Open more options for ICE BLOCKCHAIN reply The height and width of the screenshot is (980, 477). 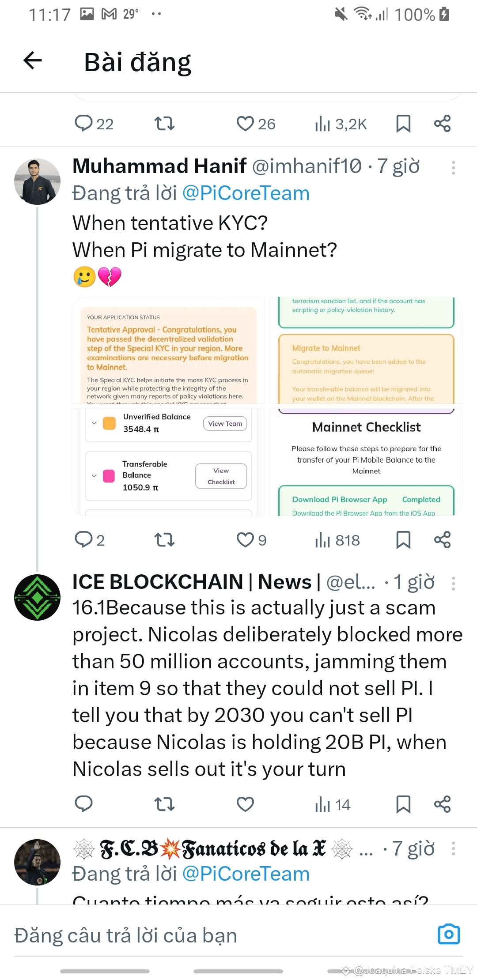(453, 584)
